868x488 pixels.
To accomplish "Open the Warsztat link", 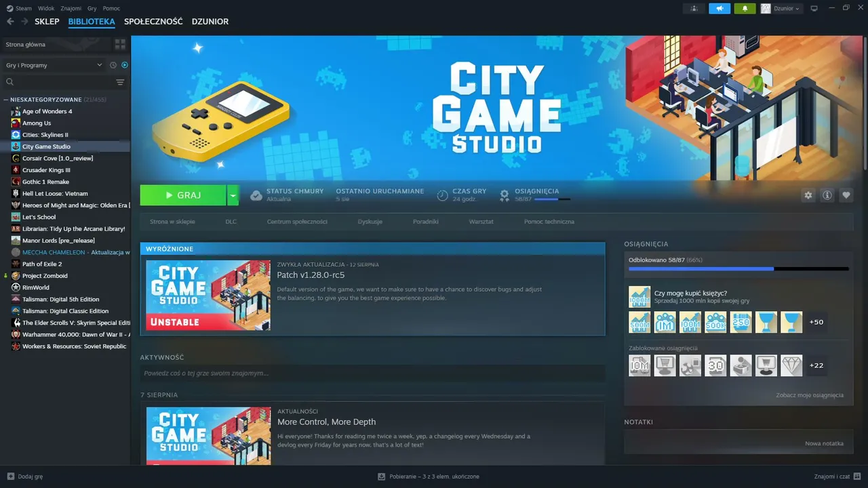I will (x=481, y=222).
